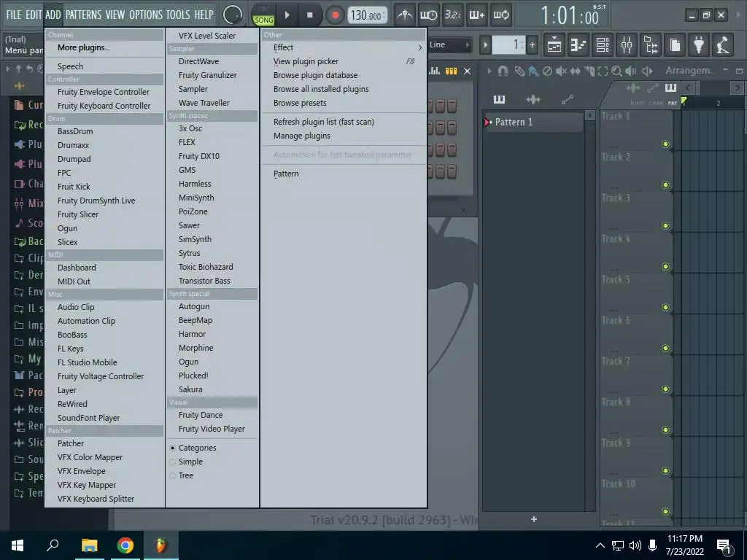Open the TOOLS menu
747x560 pixels.
pyautogui.click(x=178, y=15)
